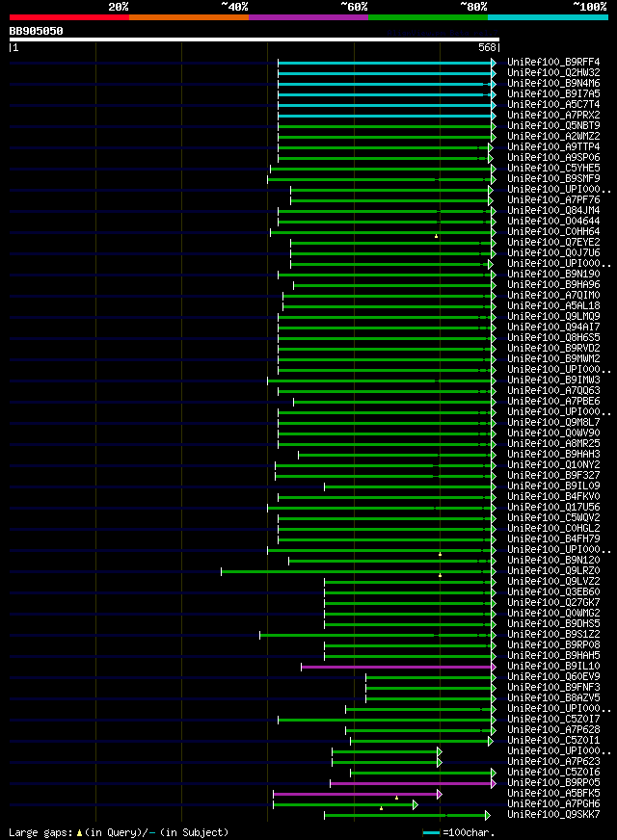Open hit UniRef100_B9N4M6
Screen dimensions: 617x840
pos(553,84)
